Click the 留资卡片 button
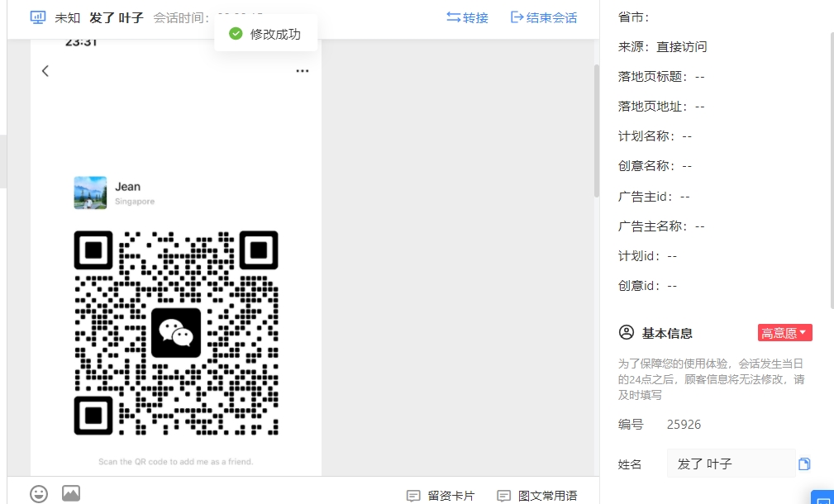Viewport: 834px width, 504px height. (441, 496)
